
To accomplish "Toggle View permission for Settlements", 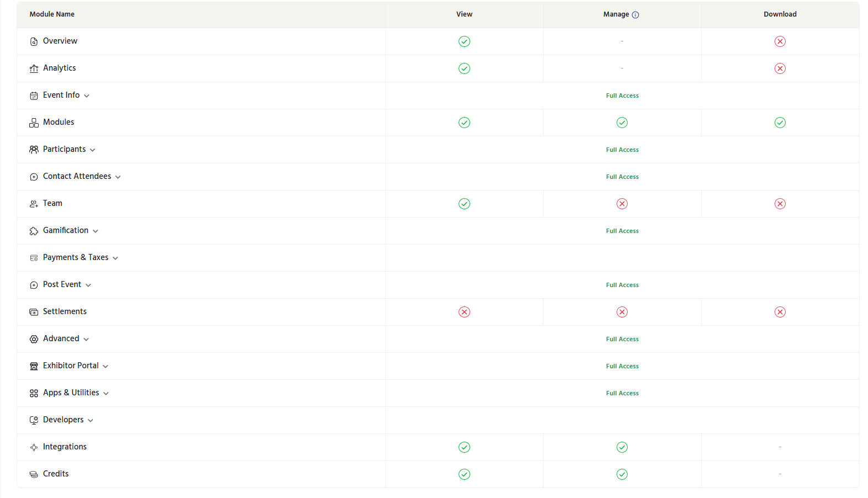I will pos(464,312).
